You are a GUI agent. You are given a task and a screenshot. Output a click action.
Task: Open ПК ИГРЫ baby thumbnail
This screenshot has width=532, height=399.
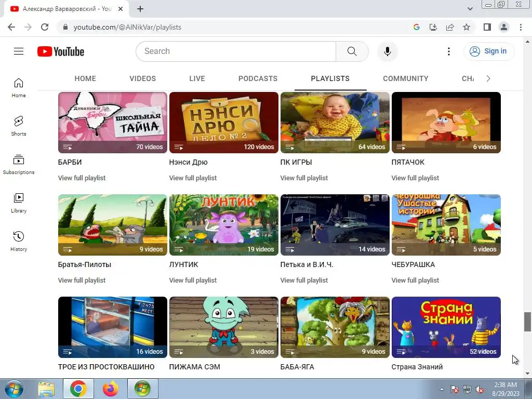tap(335, 123)
